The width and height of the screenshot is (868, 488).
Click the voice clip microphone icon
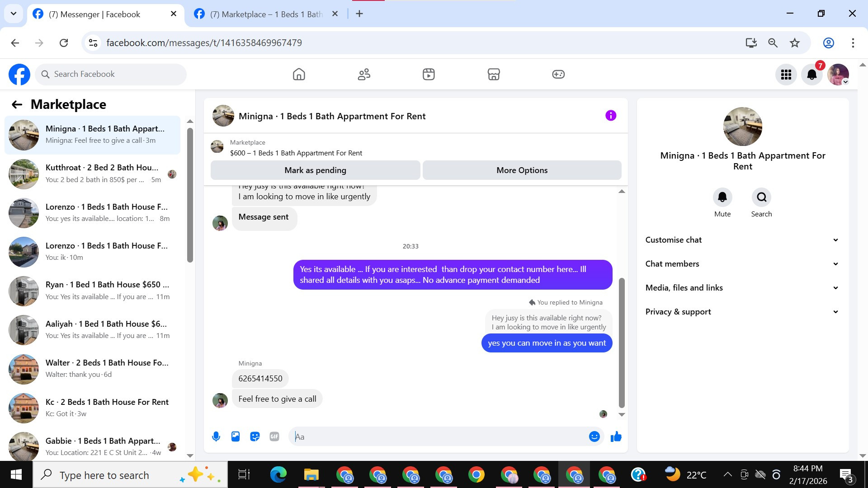(216, 436)
